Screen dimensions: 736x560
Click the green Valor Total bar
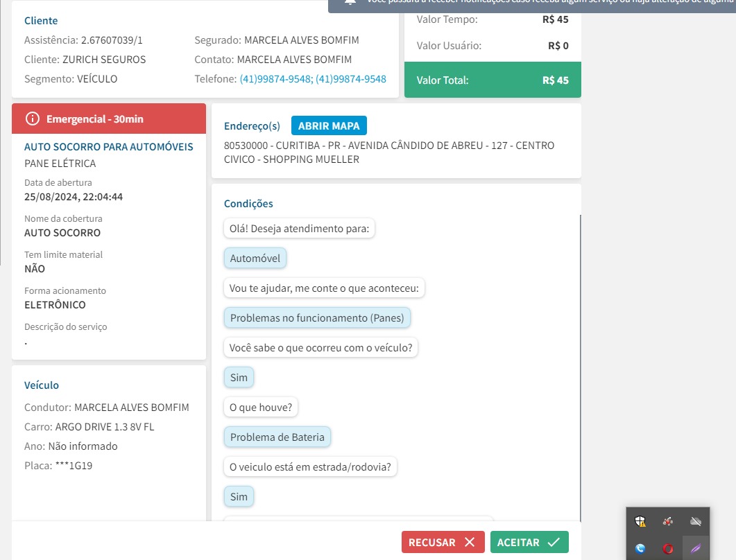493,80
